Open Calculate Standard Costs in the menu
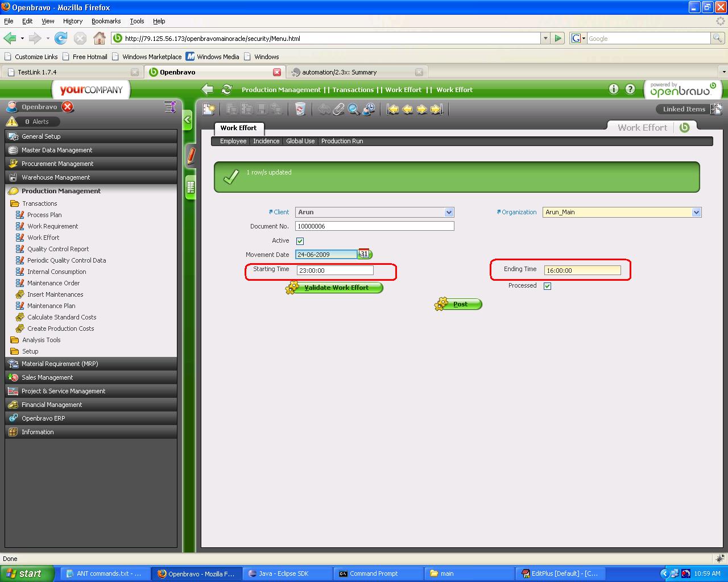The image size is (728, 582). (61, 317)
